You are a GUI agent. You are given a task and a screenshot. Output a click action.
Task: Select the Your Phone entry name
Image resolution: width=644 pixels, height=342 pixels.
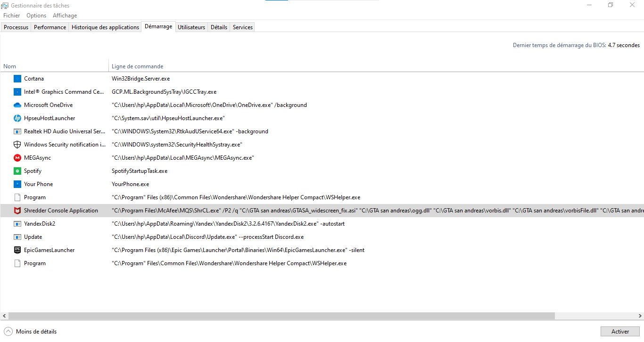click(x=38, y=184)
